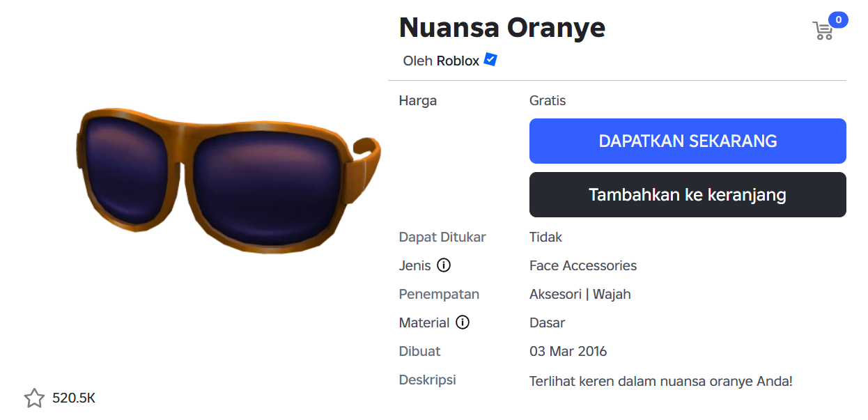The width and height of the screenshot is (868, 420).
Task: Click the favorites count 520.5K
Action: coord(72,398)
